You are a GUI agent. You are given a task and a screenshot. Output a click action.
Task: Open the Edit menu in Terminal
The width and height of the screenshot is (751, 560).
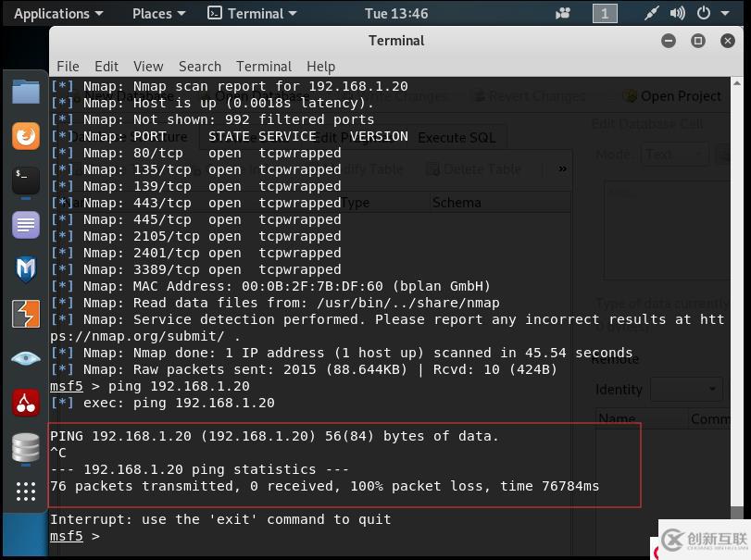(106, 67)
